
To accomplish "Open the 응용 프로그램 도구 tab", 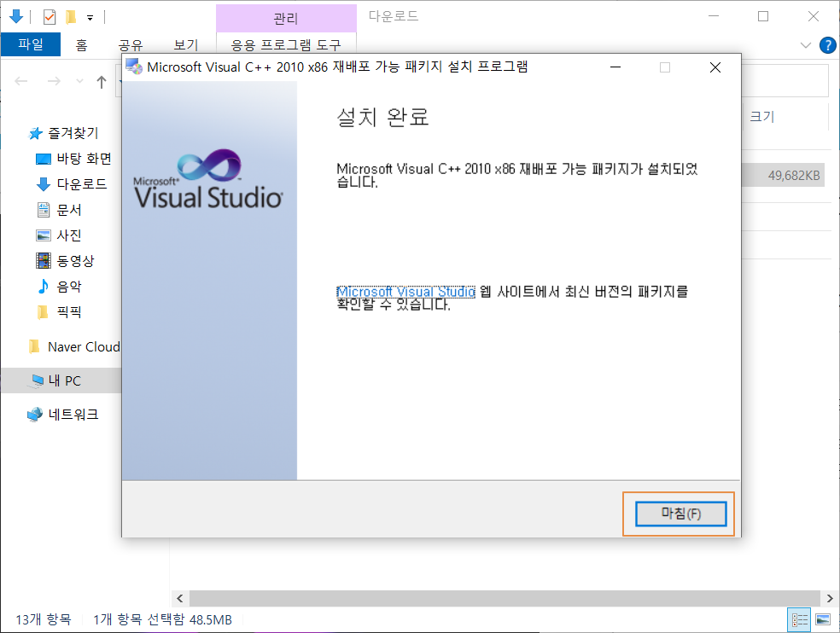I will tap(286, 45).
